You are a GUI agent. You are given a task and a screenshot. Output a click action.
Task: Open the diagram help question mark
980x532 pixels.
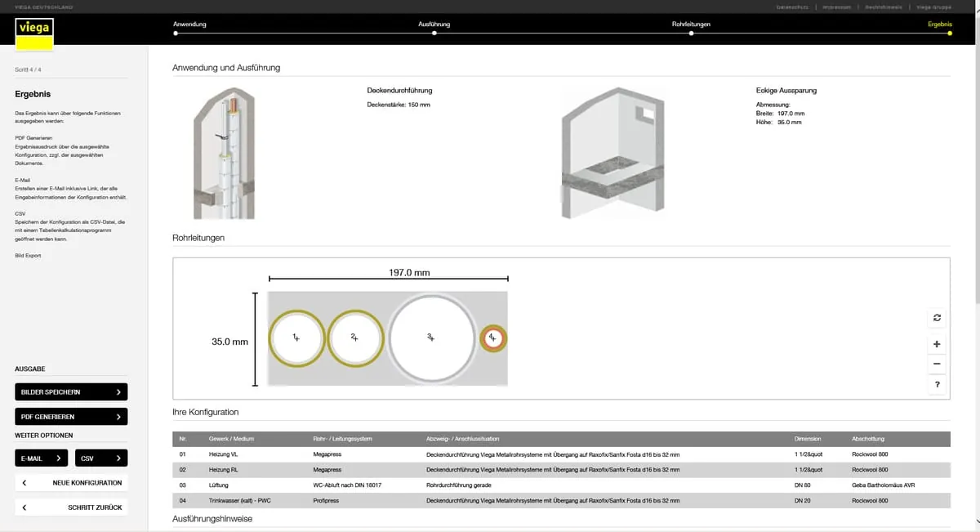(x=936, y=385)
